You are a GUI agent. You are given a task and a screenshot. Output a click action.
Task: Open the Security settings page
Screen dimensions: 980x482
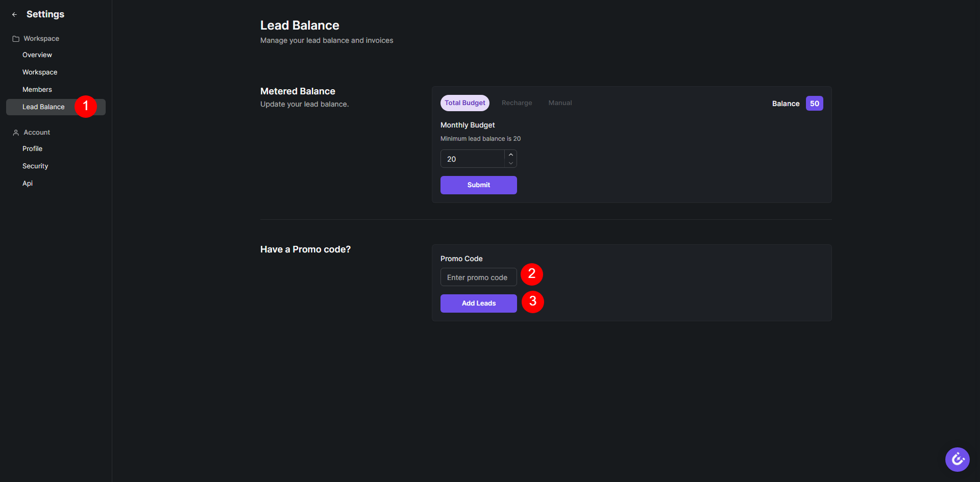pyautogui.click(x=35, y=166)
